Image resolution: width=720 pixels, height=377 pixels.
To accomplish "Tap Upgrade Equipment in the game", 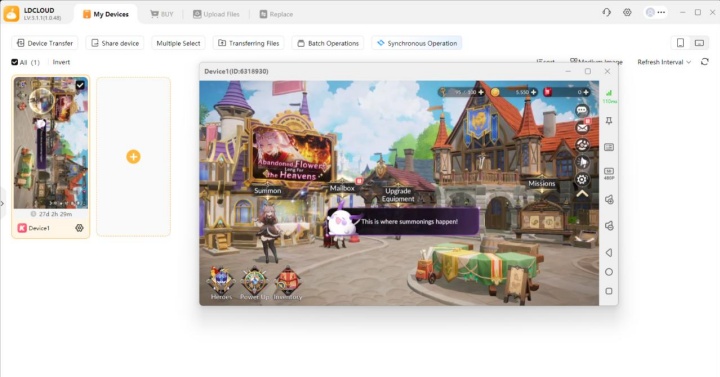I will 398,195.
